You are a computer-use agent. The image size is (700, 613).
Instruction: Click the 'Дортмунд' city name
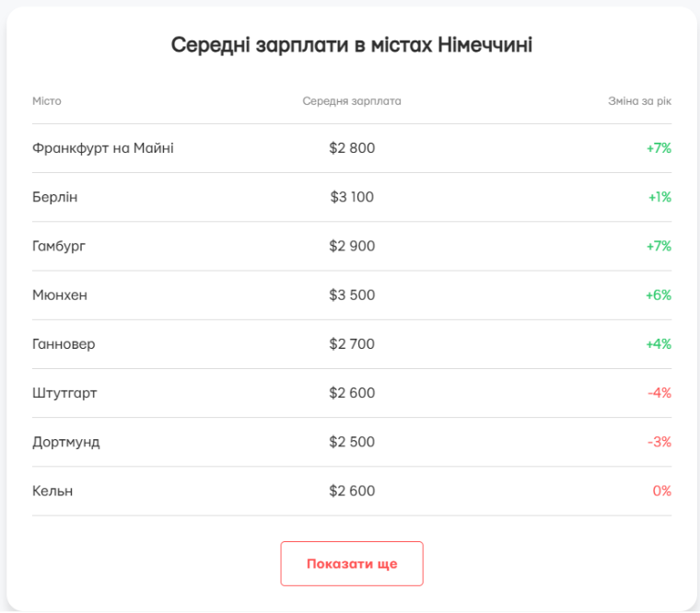pos(66,442)
